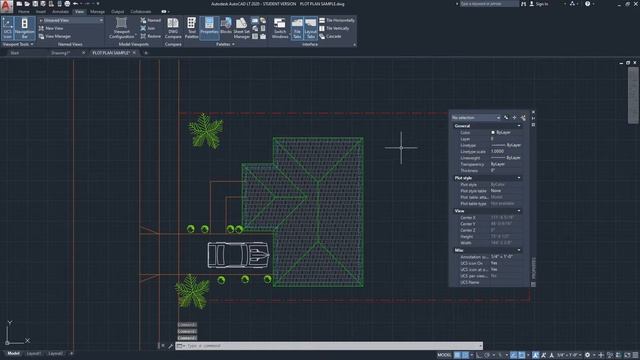Open the Sheet Set Manager

coord(242,28)
